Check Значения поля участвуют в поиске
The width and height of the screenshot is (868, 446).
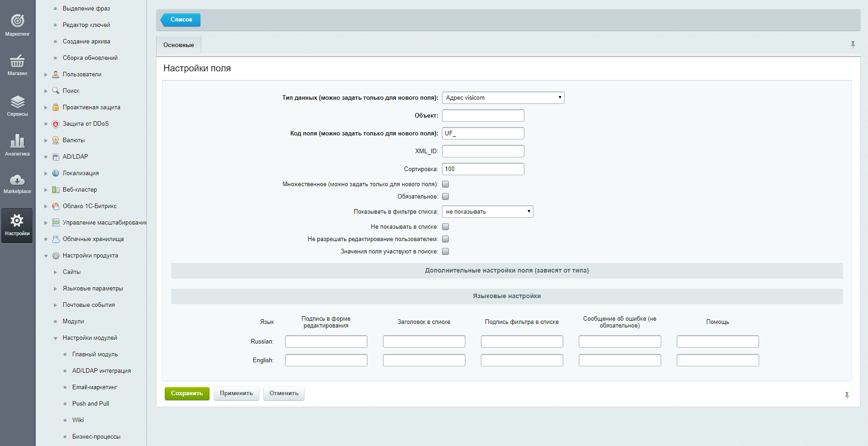445,252
